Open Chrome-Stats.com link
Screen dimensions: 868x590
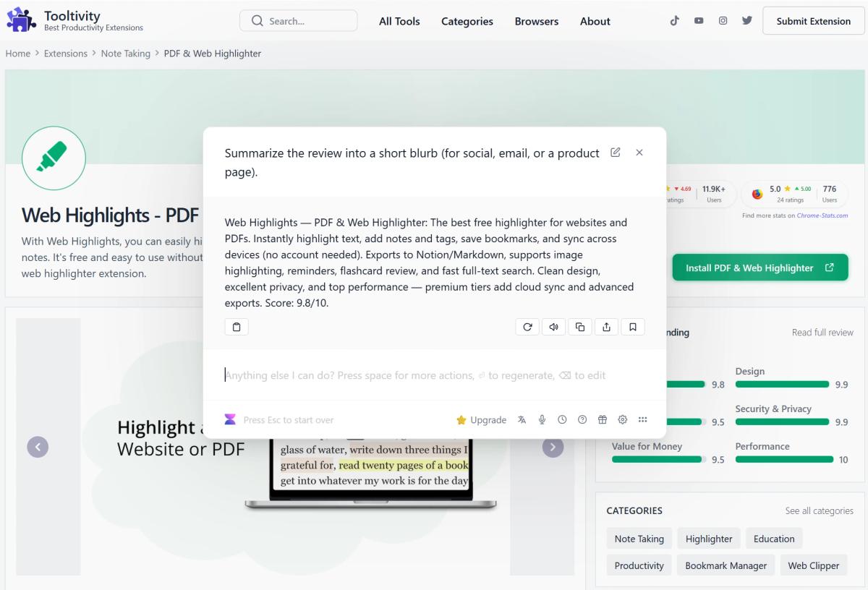[x=822, y=215]
